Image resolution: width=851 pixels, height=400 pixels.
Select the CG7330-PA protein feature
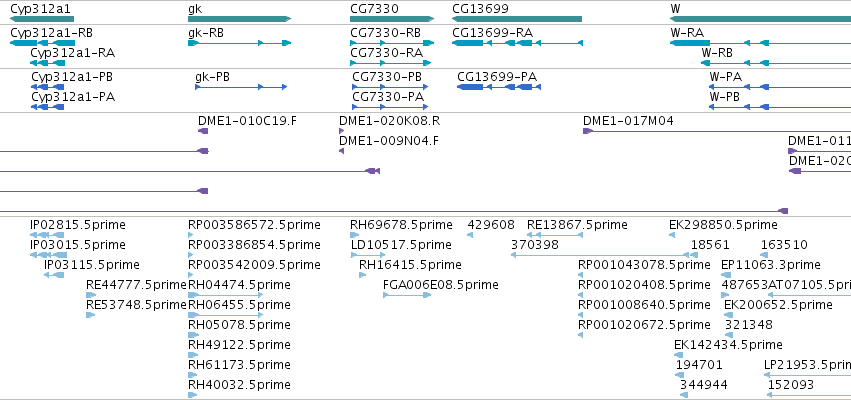390,107
